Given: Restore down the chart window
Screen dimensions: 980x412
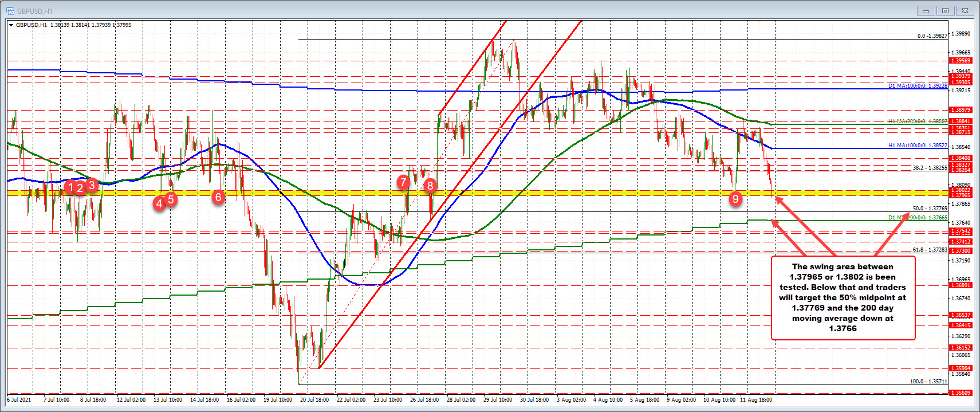Looking at the screenshot, I should coord(945,11).
